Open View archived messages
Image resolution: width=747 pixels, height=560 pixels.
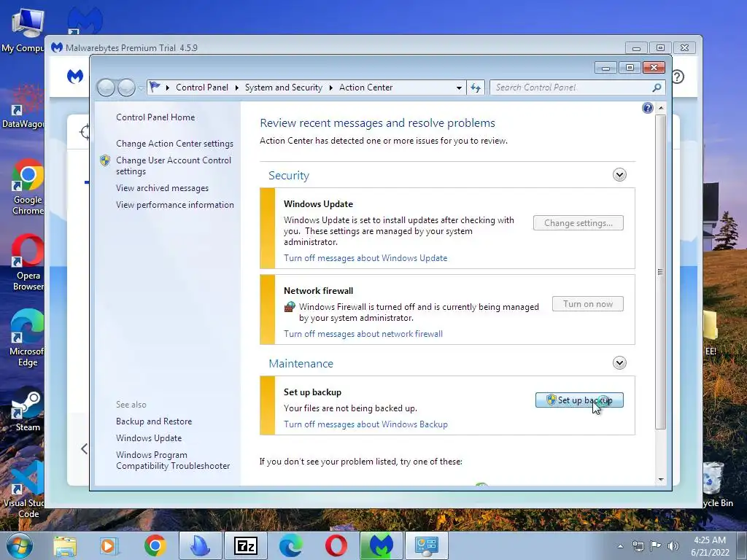tap(162, 188)
